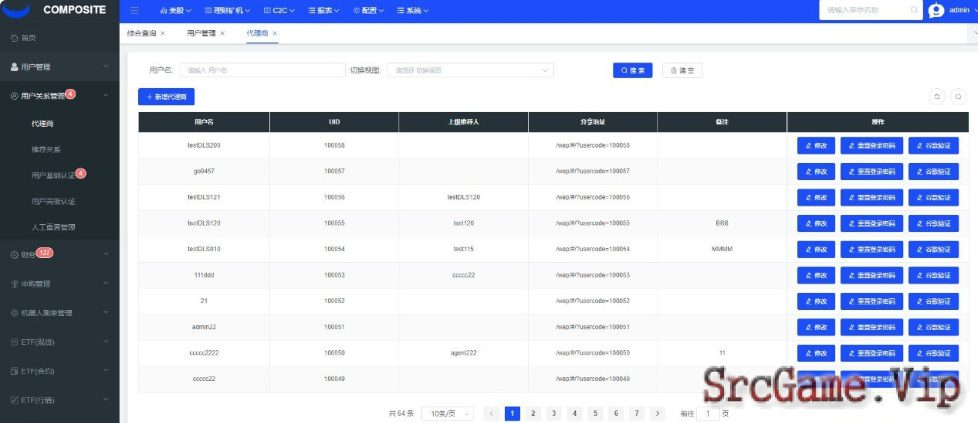Expand ETF(现货) in the sidebar
Screen dimensions: 978x423
[x=59, y=342]
